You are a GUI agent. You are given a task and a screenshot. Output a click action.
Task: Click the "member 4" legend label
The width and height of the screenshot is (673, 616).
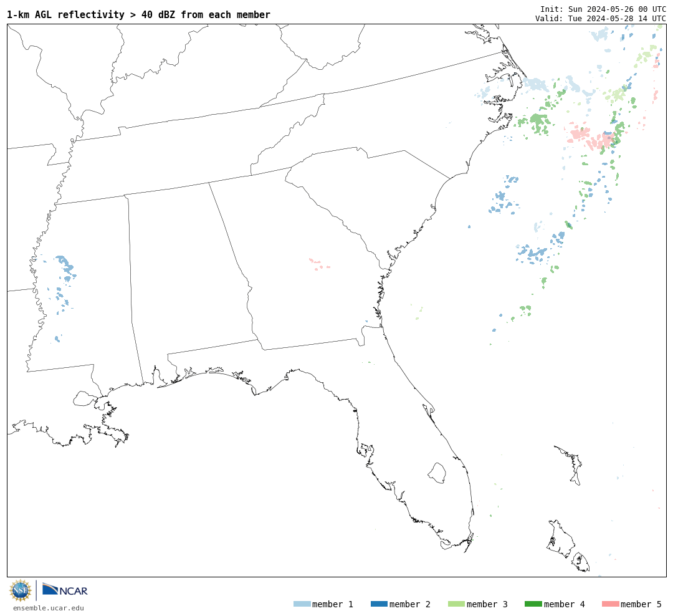pyautogui.click(x=564, y=604)
